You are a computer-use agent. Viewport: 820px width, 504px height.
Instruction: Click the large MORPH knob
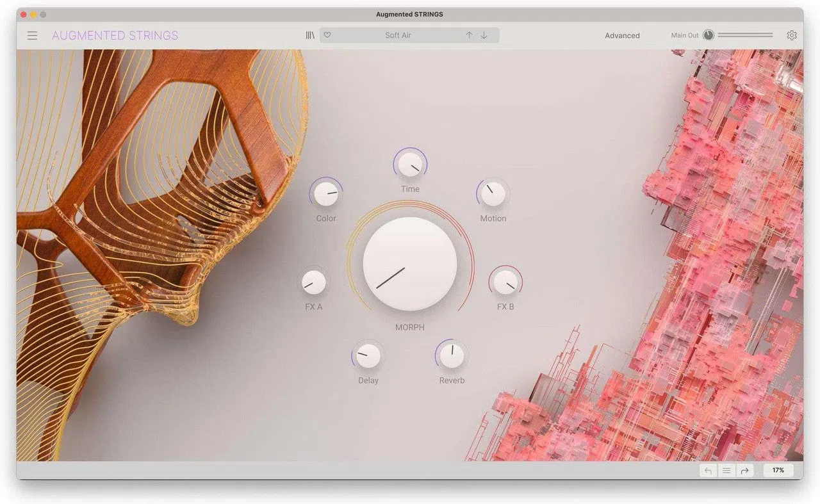[410, 264]
